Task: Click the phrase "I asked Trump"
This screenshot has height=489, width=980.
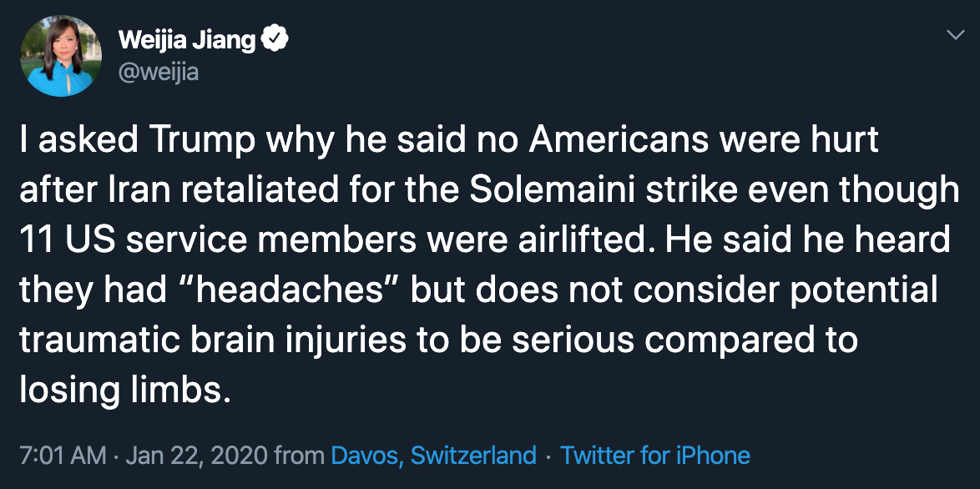Action: (x=139, y=140)
